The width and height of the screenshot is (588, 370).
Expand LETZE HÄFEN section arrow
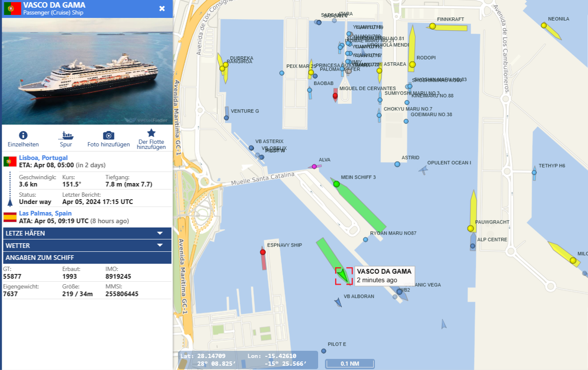(160, 233)
